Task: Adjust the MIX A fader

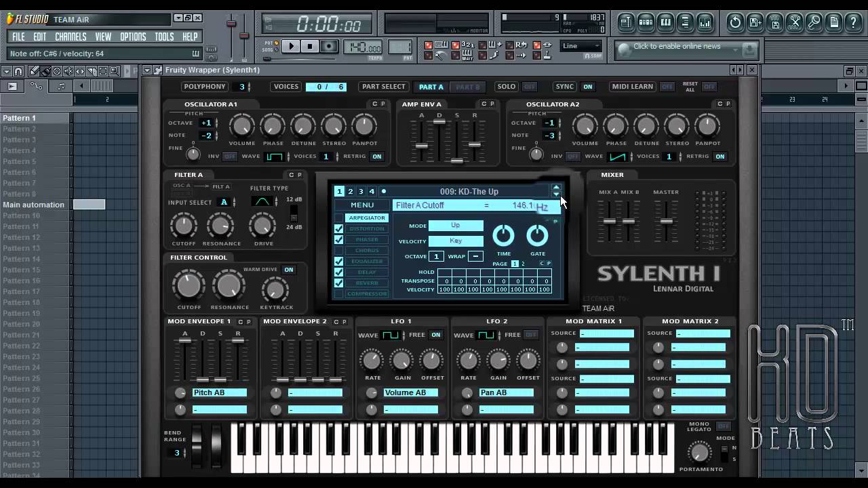Action: (x=609, y=222)
